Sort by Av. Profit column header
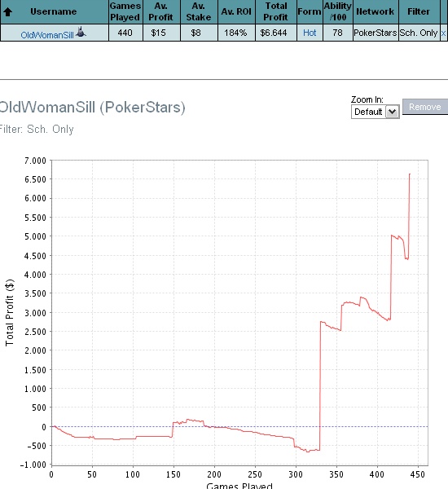Screen dimensions: 448x489 pyautogui.click(x=160, y=11)
